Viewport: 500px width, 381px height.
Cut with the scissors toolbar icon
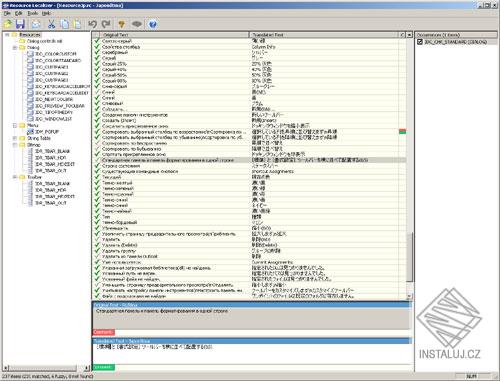[x=51, y=24]
